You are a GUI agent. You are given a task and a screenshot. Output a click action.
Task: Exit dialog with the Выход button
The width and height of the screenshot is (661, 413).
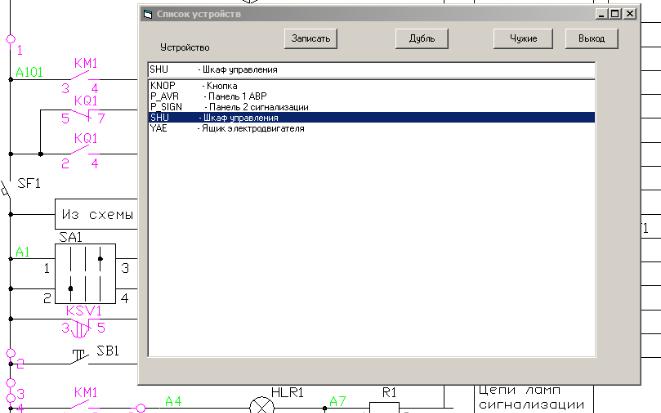[x=591, y=38]
